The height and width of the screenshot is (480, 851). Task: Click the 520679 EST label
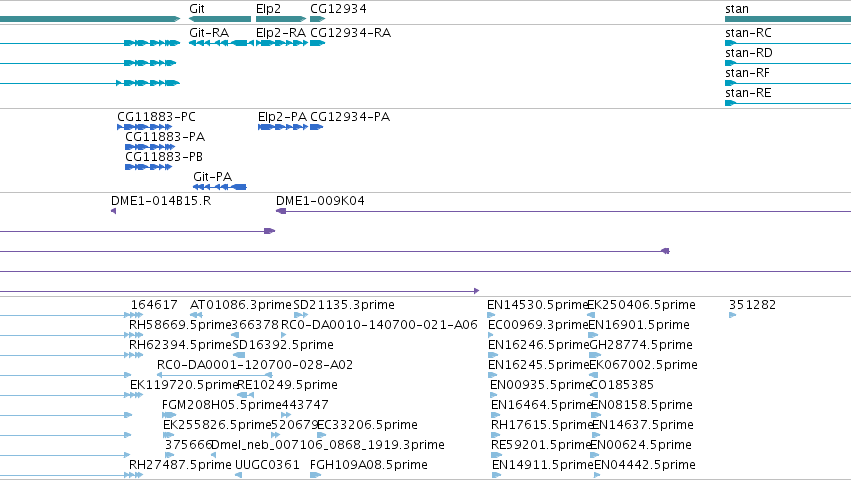294,425
